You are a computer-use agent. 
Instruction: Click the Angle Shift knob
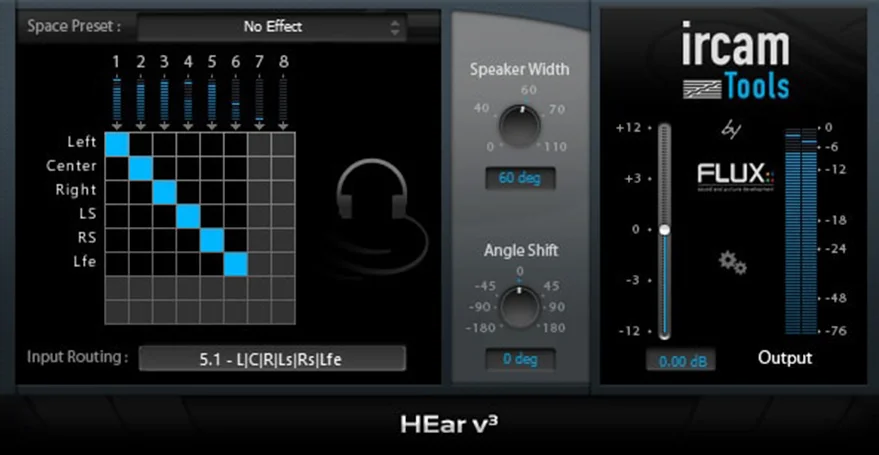520,307
